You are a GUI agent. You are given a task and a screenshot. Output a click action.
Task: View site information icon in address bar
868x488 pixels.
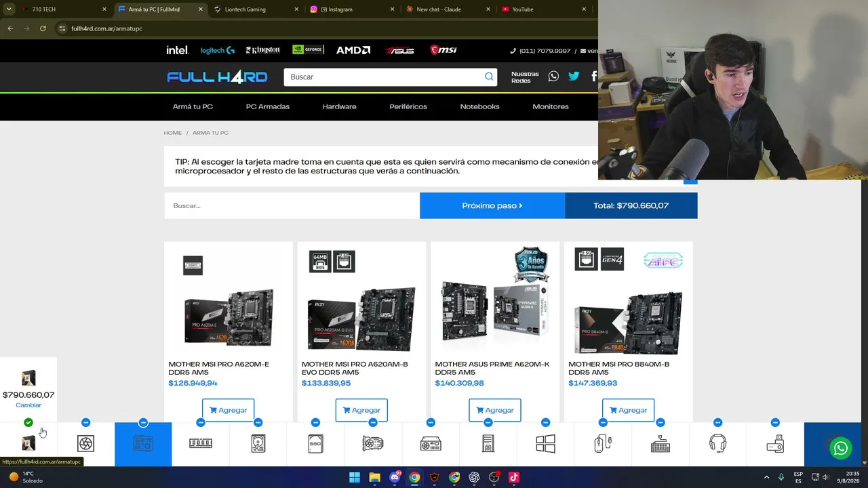[x=62, y=28]
